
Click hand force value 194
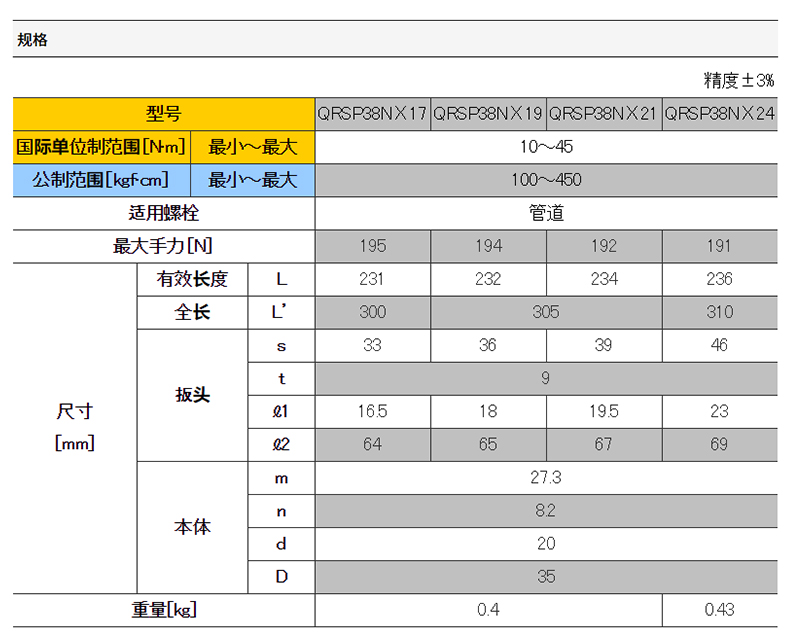click(489, 246)
